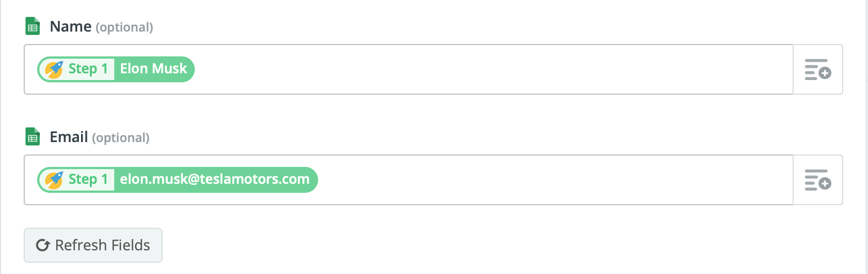This screenshot has height=274, width=868.
Task: Click the Refresh Fields button
Action: pos(93,245)
